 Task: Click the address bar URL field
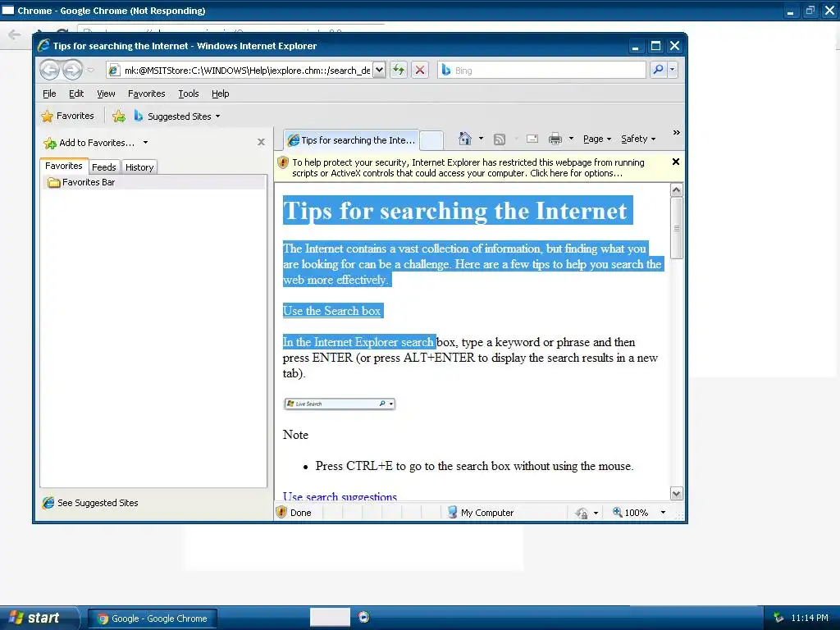tap(239, 71)
